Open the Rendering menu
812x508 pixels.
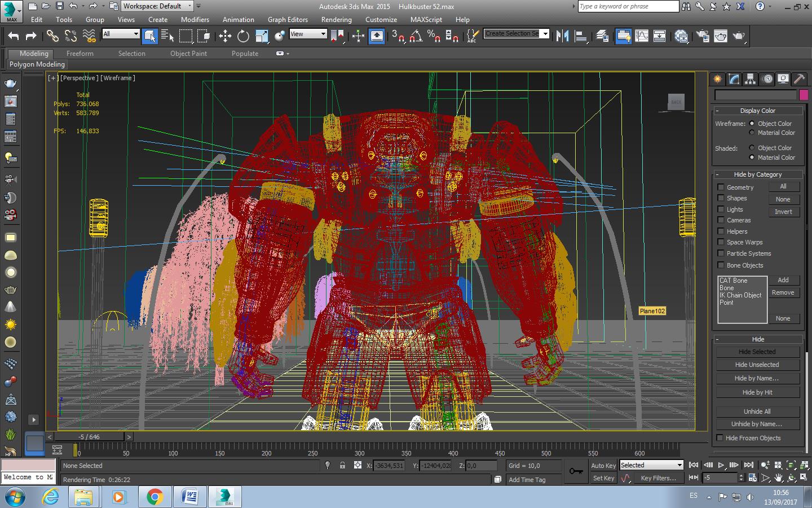(x=336, y=19)
